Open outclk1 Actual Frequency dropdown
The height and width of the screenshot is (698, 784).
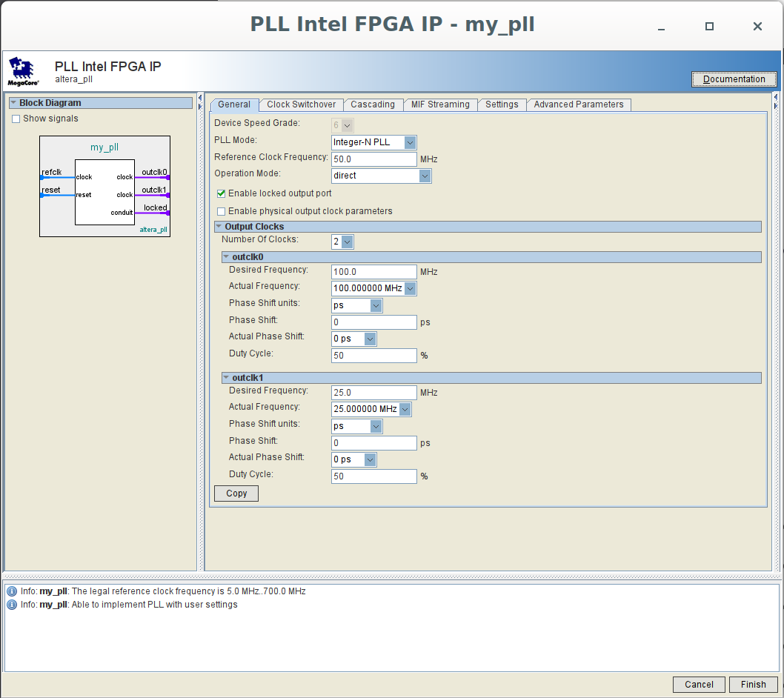click(405, 410)
